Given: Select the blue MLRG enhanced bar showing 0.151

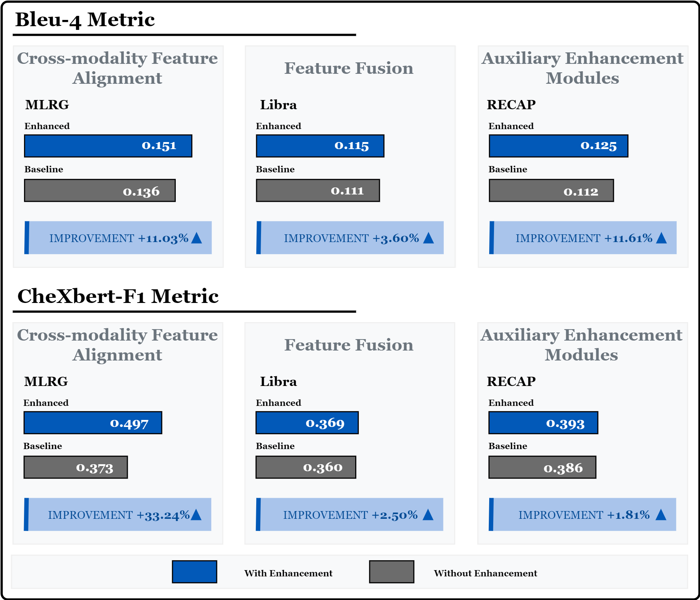Looking at the screenshot, I should [108, 146].
